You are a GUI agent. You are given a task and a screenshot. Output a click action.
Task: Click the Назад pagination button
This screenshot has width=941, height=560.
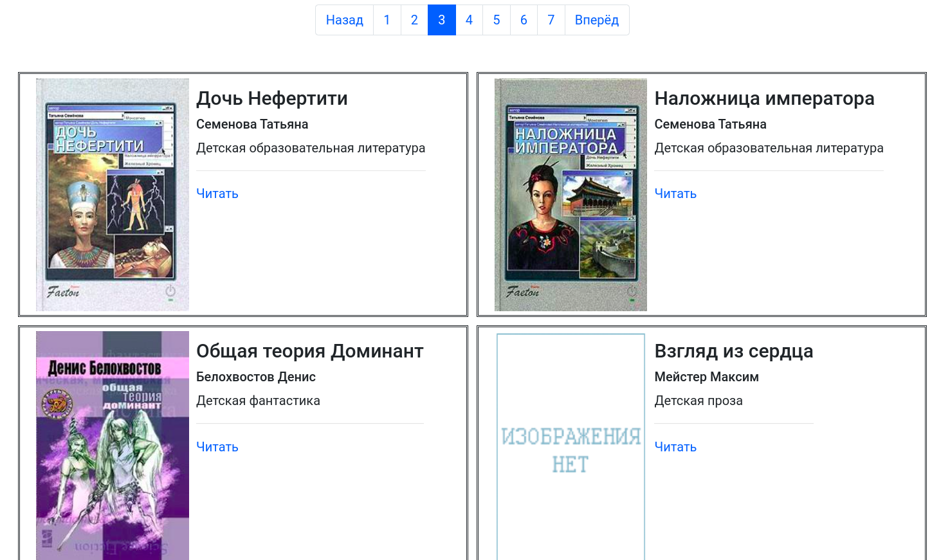point(344,20)
